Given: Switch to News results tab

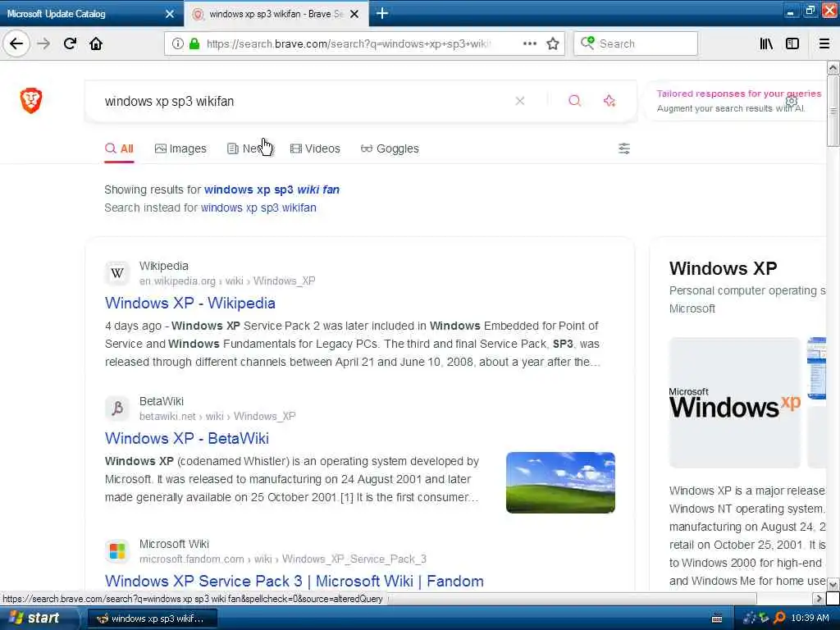Looking at the screenshot, I should point(249,148).
